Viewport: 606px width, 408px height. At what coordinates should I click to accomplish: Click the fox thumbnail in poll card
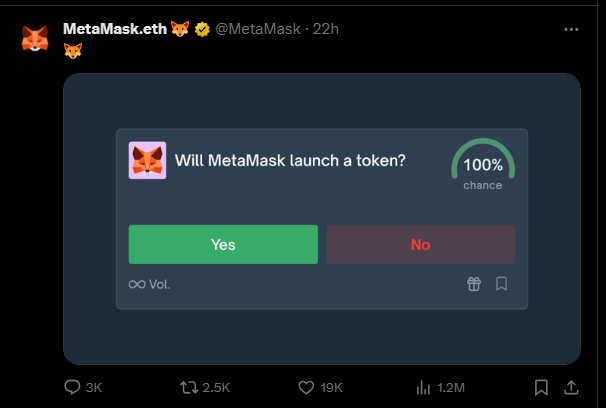tap(147, 160)
